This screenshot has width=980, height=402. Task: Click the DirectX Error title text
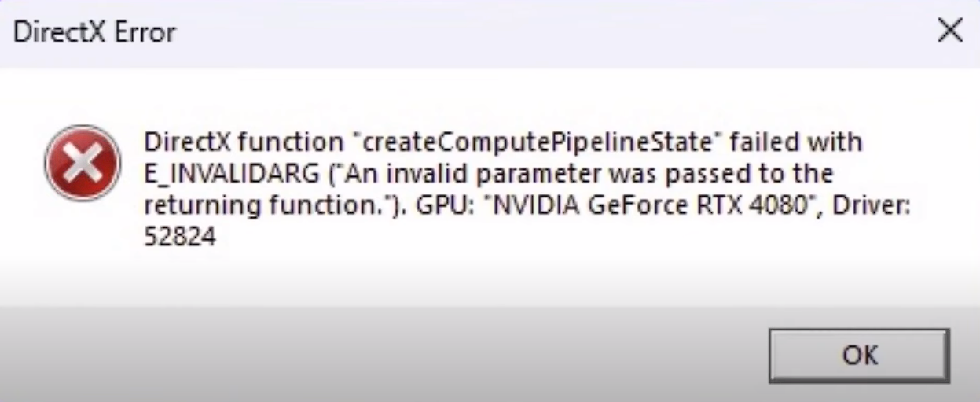(94, 32)
